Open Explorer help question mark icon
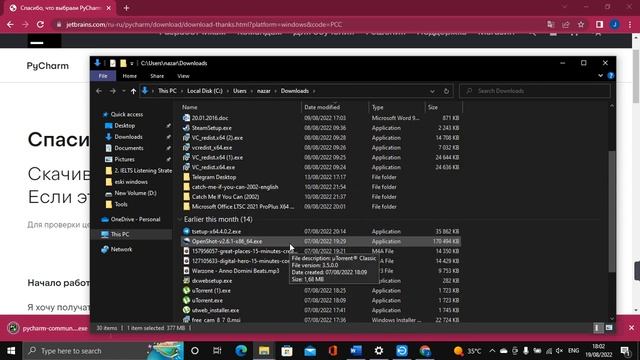This screenshot has width=640, height=360. point(611,76)
